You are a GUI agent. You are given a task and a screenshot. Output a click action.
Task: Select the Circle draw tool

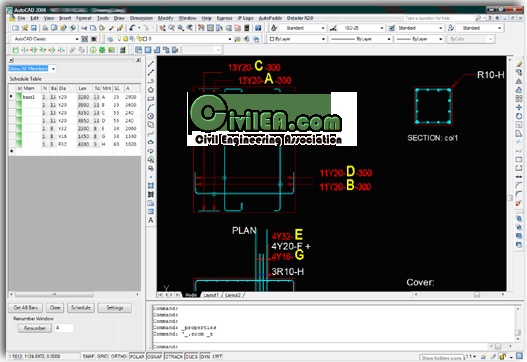151,116
